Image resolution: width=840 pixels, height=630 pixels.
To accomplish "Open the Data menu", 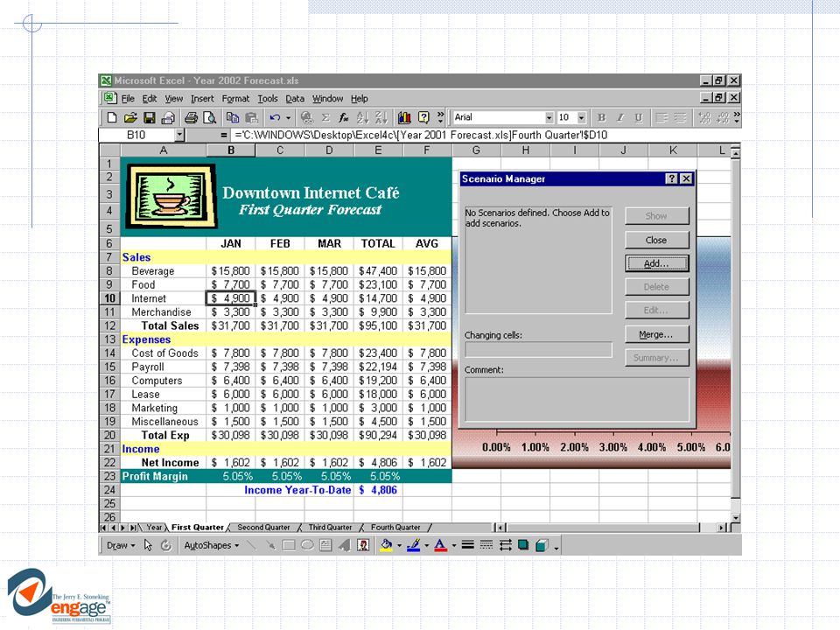I will [x=295, y=99].
